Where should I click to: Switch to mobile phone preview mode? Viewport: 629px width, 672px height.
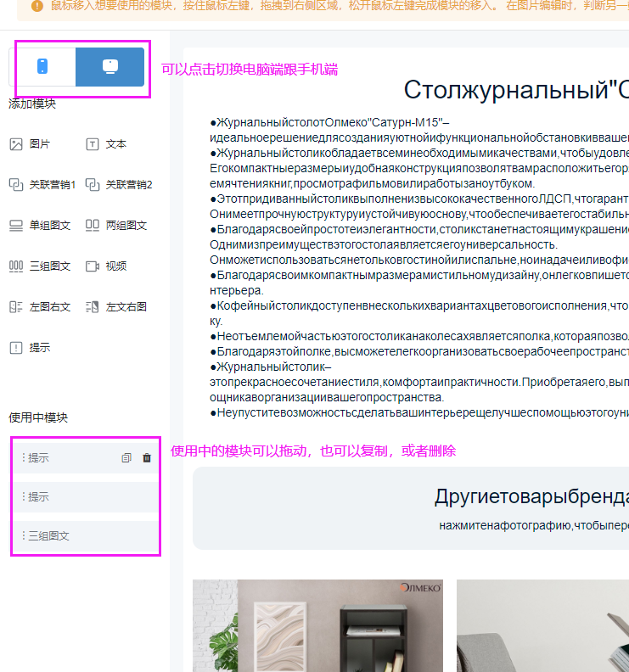[x=42, y=66]
